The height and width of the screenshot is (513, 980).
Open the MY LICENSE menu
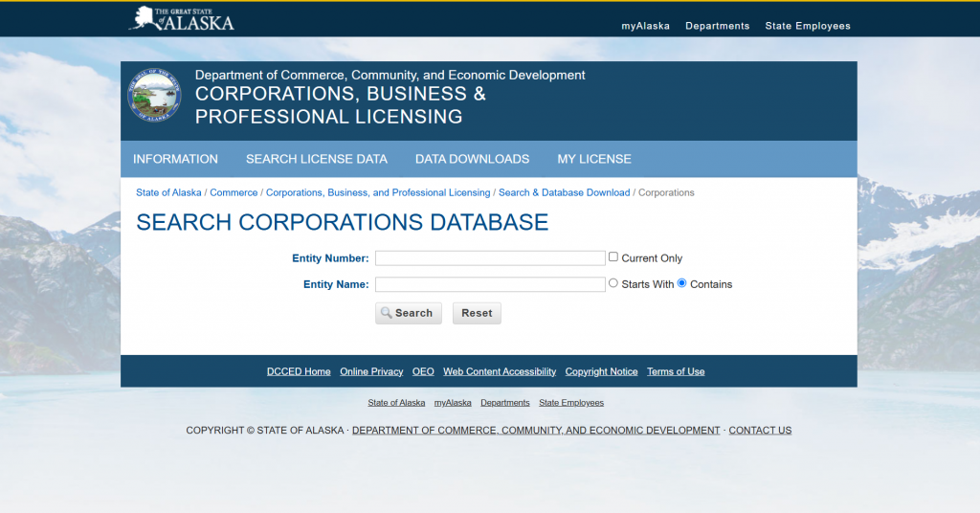pyautogui.click(x=593, y=159)
